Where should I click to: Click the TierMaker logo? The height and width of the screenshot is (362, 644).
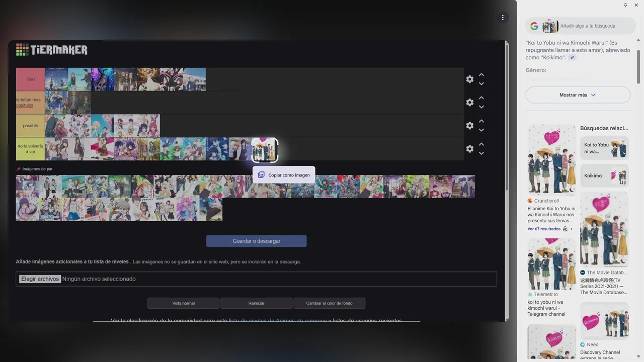tap(52, 49)
